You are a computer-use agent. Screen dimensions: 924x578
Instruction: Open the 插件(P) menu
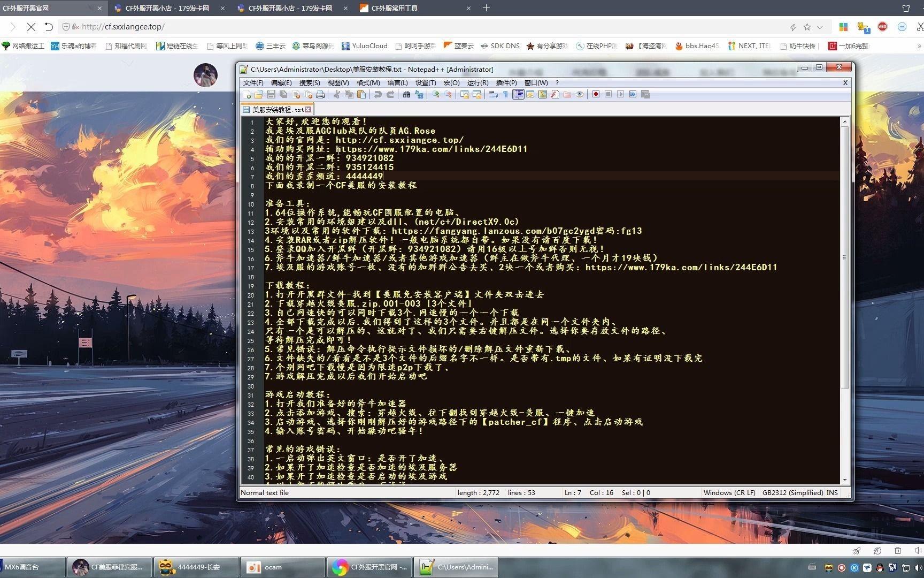coord(506,83)
